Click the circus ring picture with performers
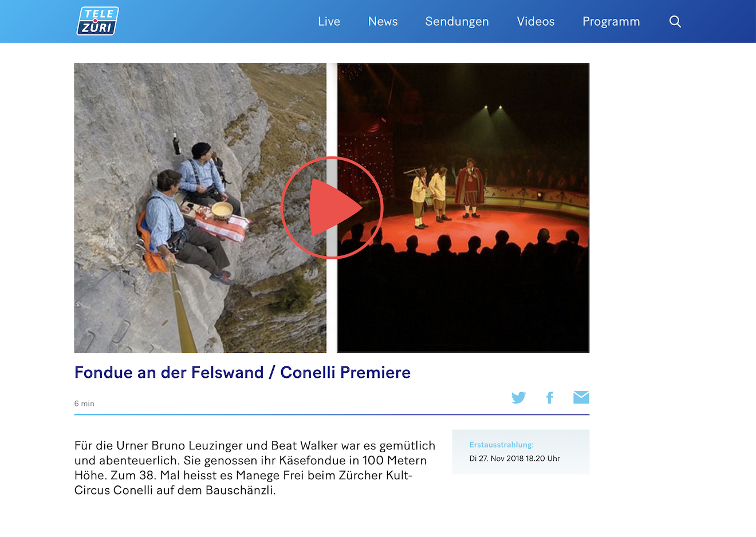756x537 pixels. click(x=463, y=208)
